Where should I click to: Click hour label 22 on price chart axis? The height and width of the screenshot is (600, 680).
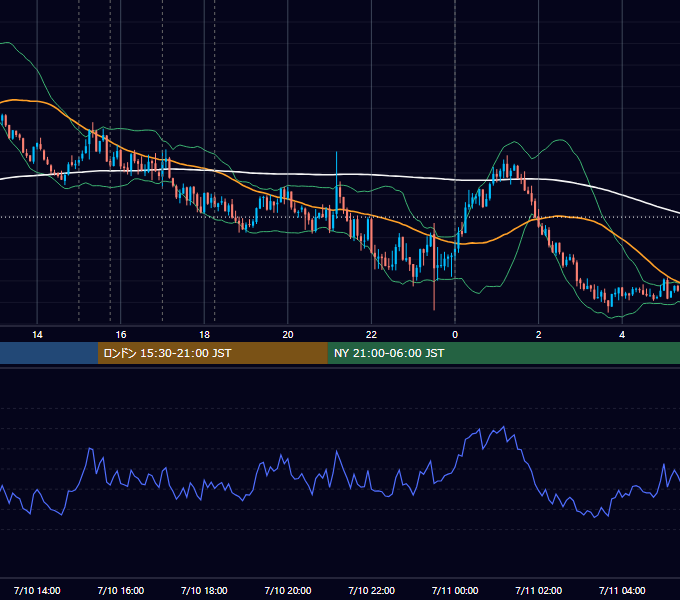point(371,335)
